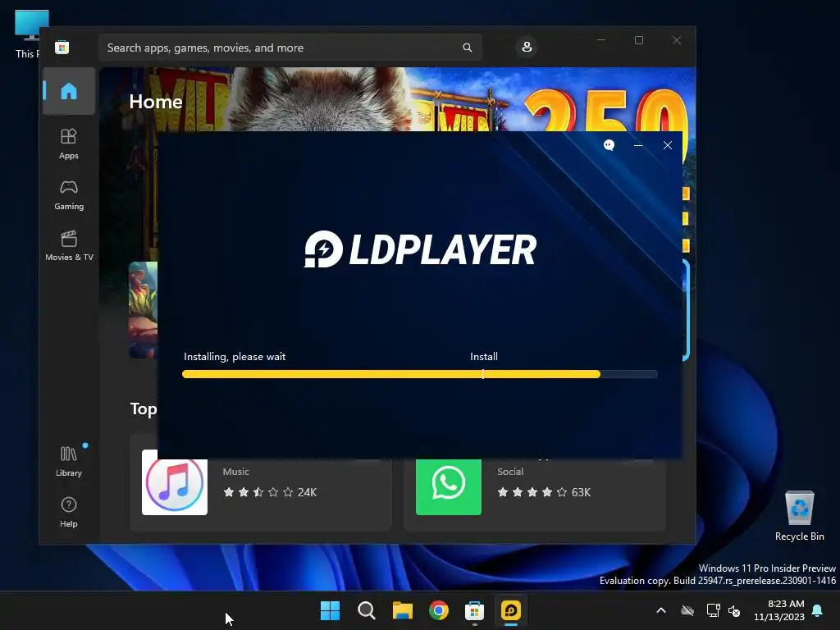Close the LDPlayer installer window
This screenshot has height=630, width=840.
668,145
